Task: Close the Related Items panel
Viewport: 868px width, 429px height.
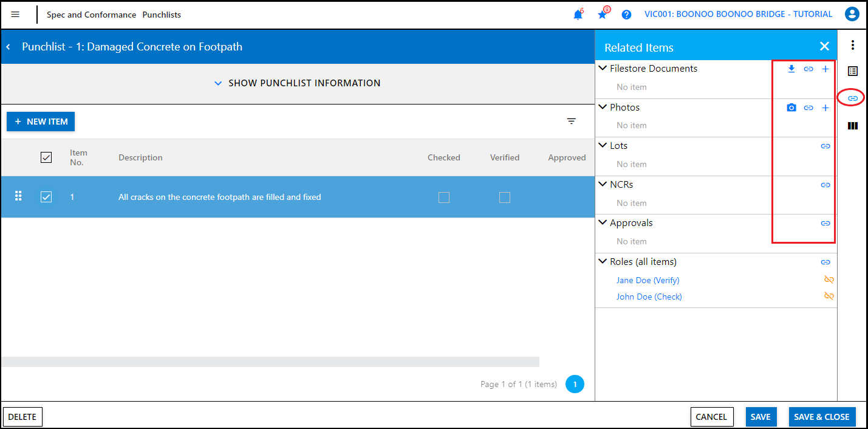Action: (x=824, y=47)
